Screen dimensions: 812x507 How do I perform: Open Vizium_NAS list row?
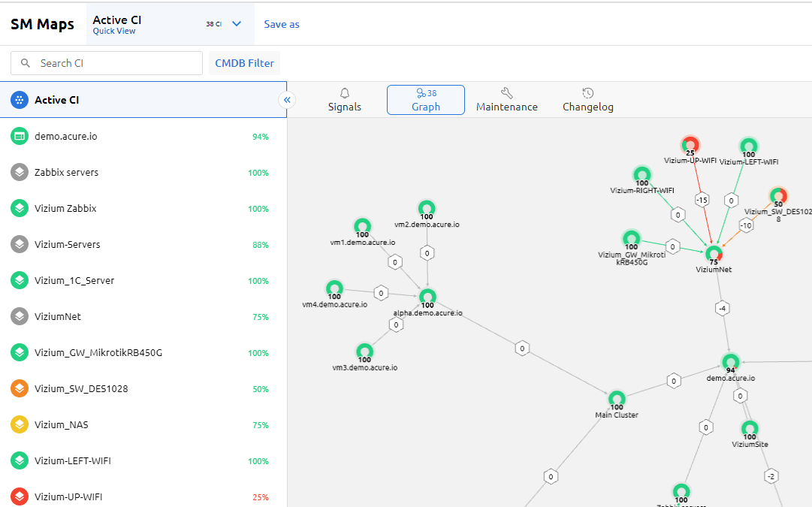143,424
